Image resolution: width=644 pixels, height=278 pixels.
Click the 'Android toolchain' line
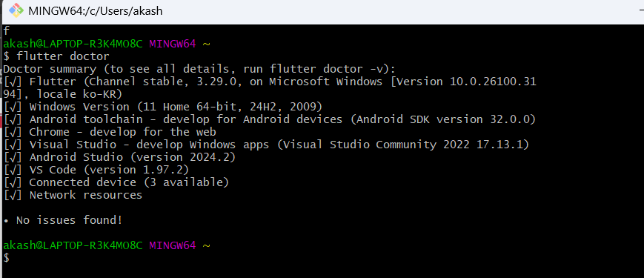(270, 119)
